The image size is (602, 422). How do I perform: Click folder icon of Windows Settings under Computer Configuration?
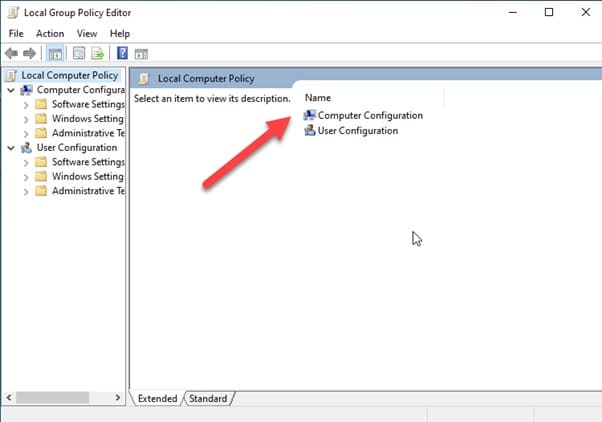[x=41, y=118]
